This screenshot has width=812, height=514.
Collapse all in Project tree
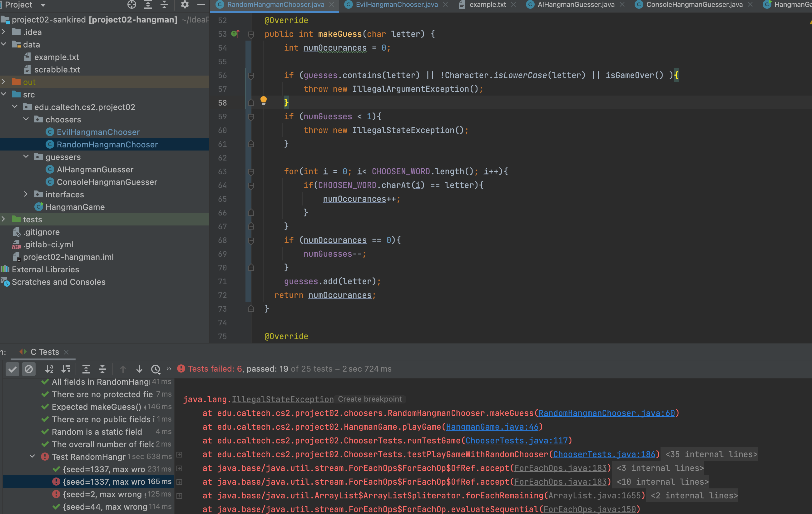coord(164,4)
